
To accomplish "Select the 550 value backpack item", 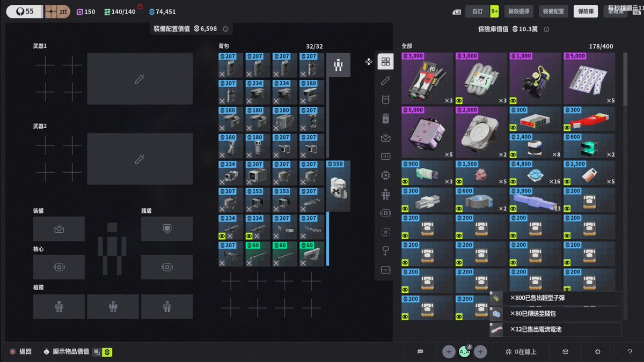I will coord(339,186).
